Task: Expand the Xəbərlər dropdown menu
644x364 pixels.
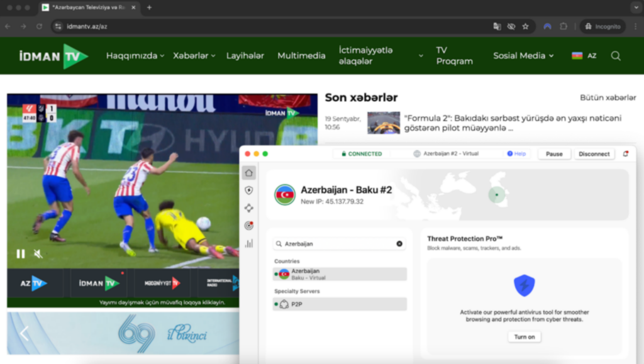Action: click(194, 56)
